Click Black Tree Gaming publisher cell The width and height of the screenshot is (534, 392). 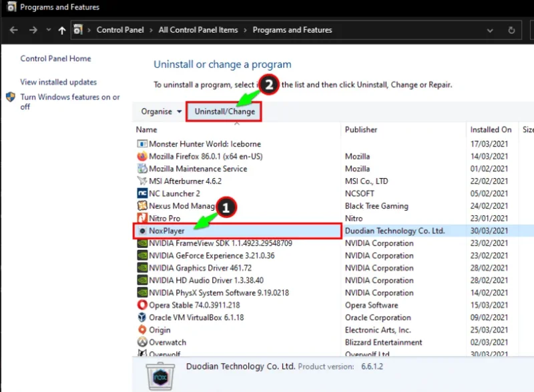376,206
